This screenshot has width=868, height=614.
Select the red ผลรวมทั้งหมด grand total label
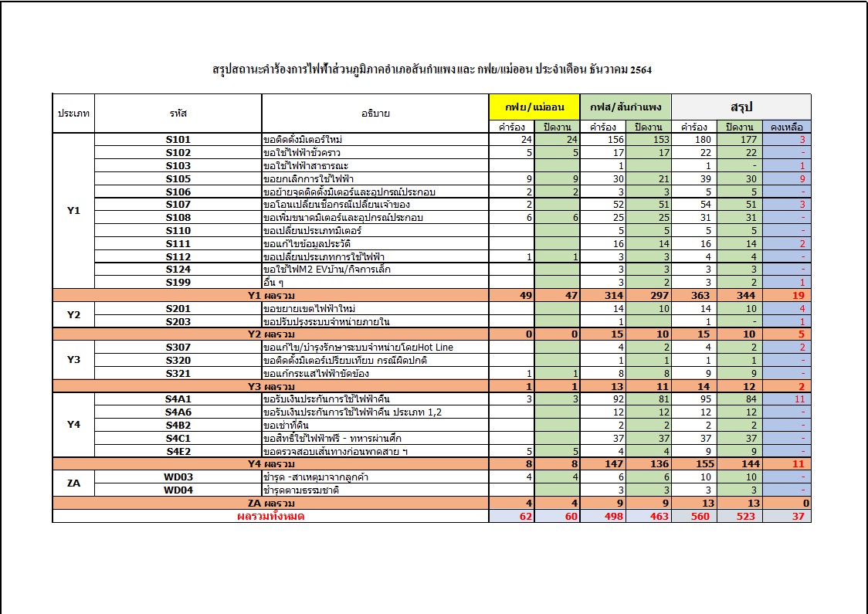[271, 516]
